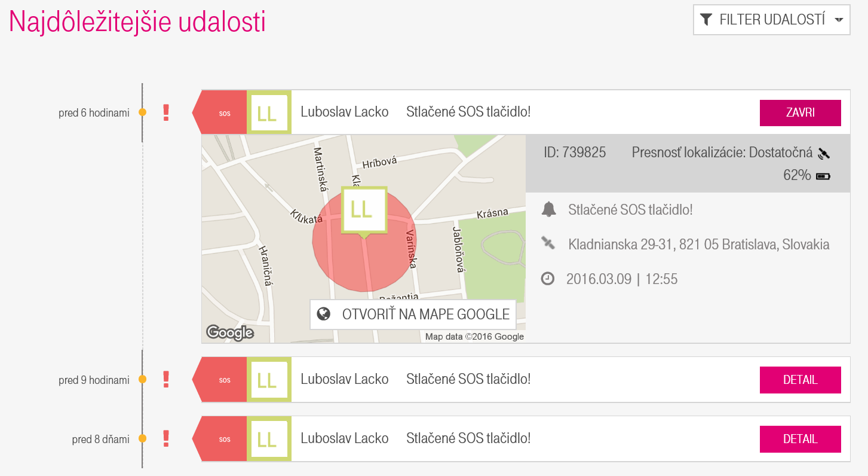Click the bell icon in event details
This screenshot has height=476, width=868.
coord(548,209)
